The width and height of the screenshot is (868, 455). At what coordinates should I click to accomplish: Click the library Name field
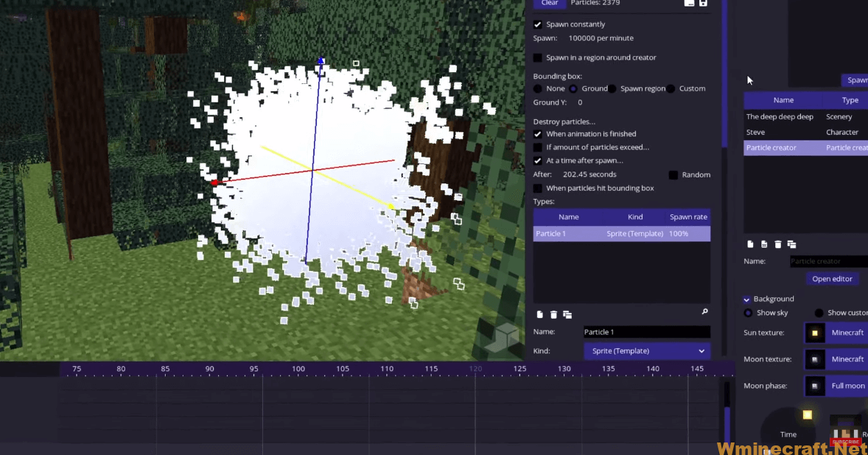tap(829, 261)
